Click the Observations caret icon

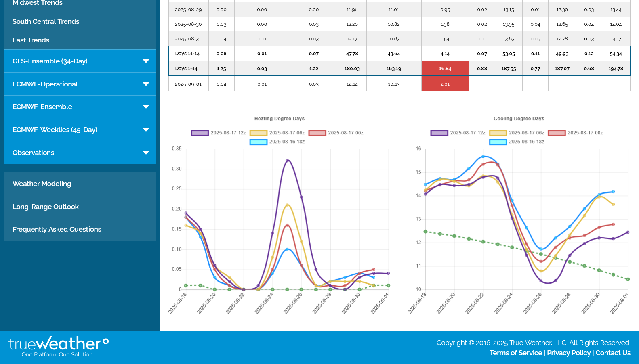tap(146, 153)
